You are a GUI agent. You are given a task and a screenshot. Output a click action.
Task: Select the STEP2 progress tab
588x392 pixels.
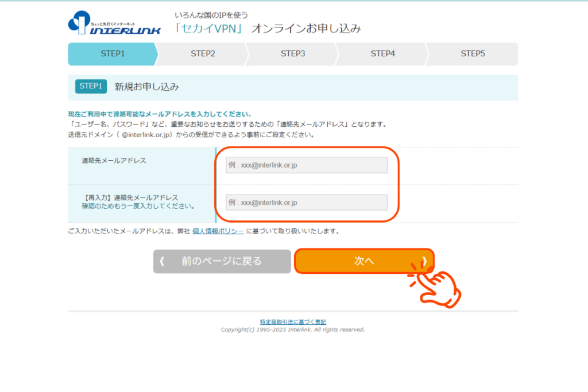click(x=203, y=54)
